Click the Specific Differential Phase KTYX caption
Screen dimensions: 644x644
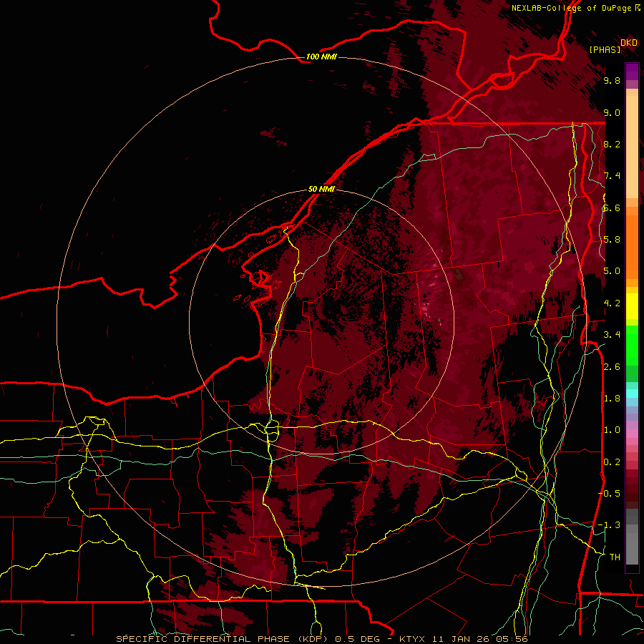322,639
